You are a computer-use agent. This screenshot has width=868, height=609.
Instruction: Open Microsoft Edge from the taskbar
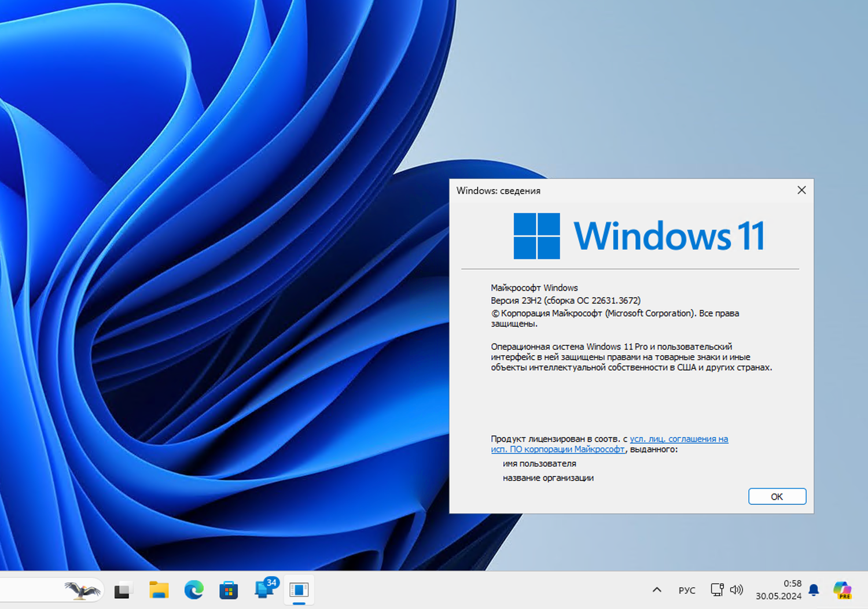[x=194, y=590]
